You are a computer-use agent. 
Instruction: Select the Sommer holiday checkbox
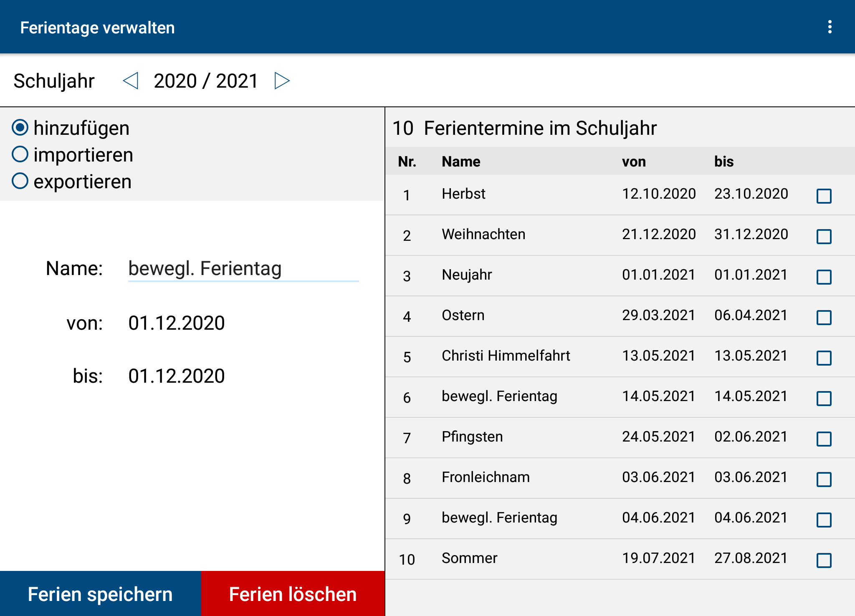click(824, 560)
